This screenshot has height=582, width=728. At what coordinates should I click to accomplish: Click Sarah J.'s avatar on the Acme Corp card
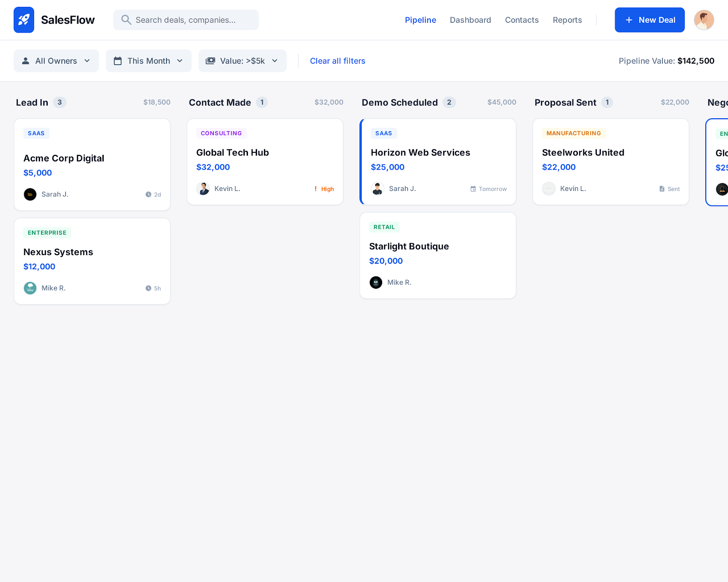click(30, 194)
